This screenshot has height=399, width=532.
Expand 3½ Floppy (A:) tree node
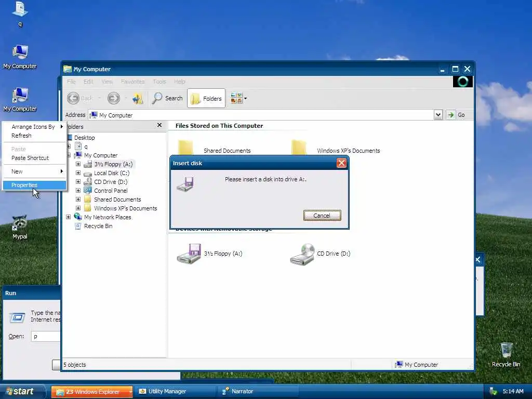(x=78, y=164)
